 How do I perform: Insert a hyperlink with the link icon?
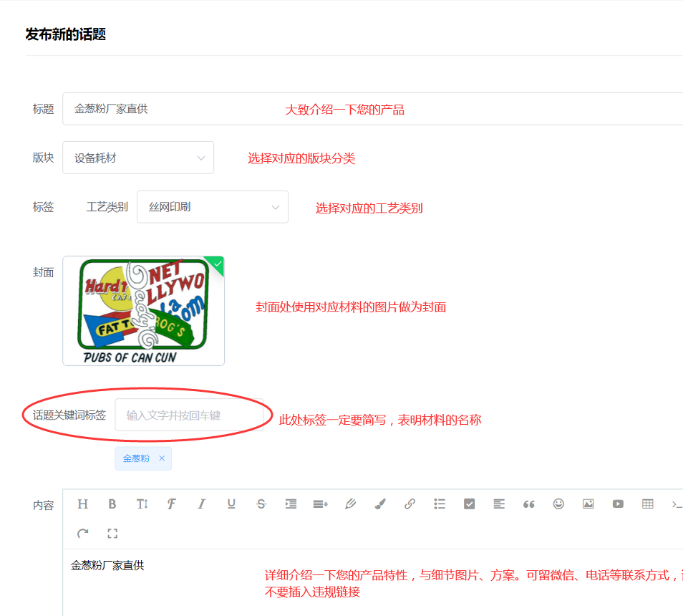(x=410, y=504)
